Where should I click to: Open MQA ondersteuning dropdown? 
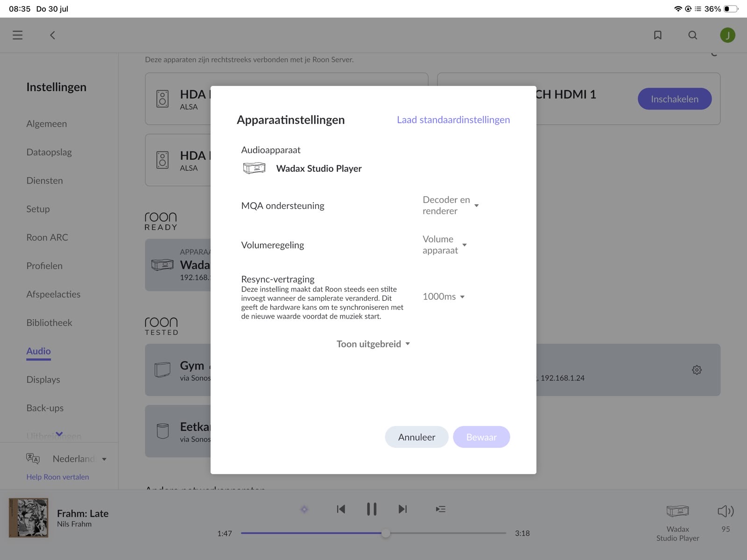451,206
